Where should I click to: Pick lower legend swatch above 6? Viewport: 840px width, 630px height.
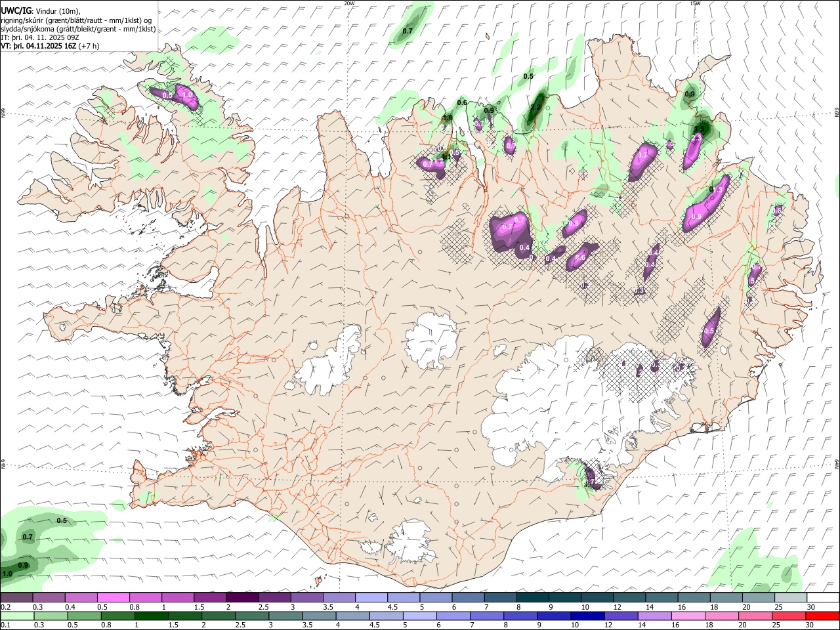click(x=453, y=616)
